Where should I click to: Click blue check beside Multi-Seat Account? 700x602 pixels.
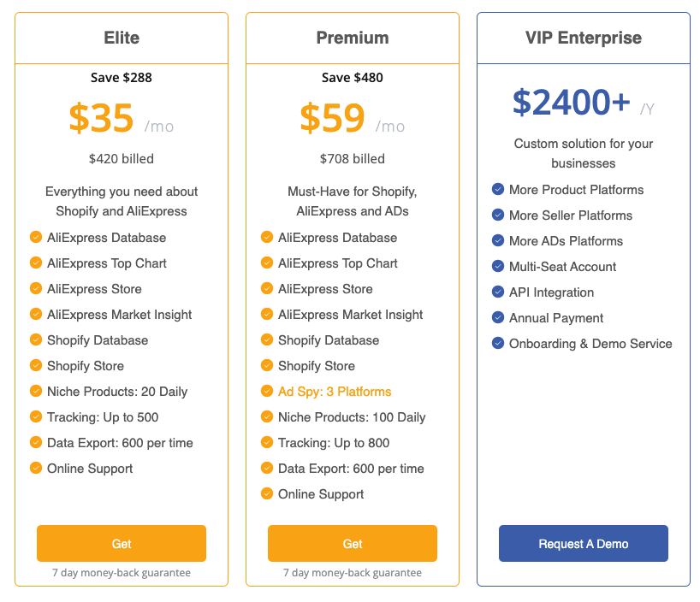[498, 267]
